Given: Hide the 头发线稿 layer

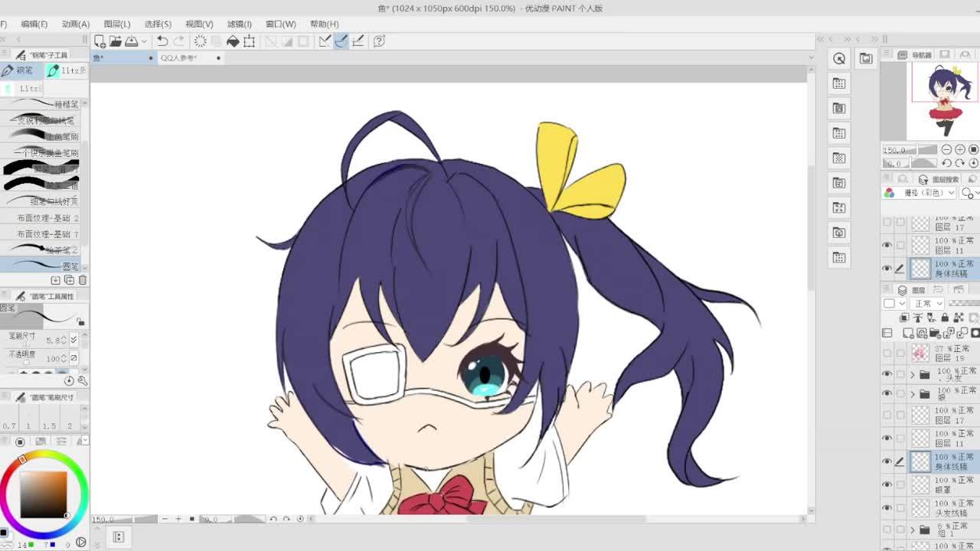Looking at the screenshot, I should (887, 507).
